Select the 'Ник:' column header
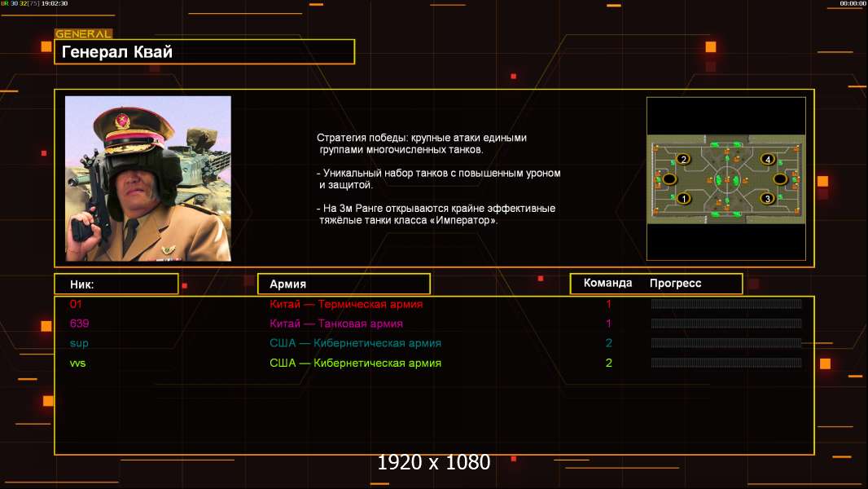 [x=116, y=284]
